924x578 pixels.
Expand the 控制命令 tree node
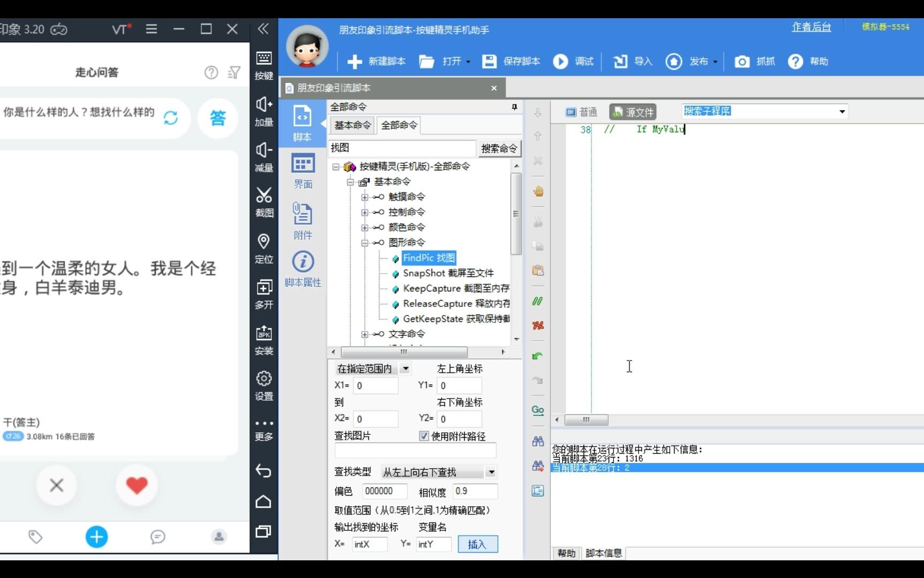click(x=365, y=212)
